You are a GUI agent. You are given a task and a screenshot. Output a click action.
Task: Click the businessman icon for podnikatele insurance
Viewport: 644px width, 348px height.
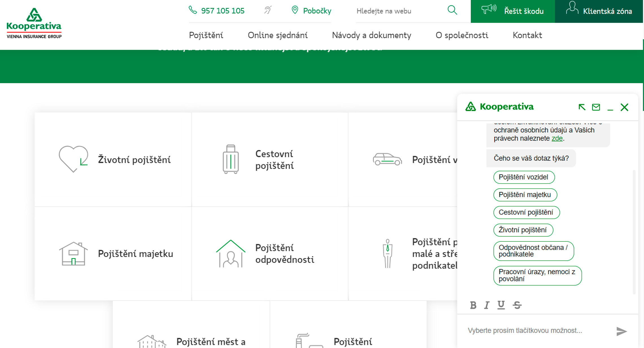[x=388, y=254]
